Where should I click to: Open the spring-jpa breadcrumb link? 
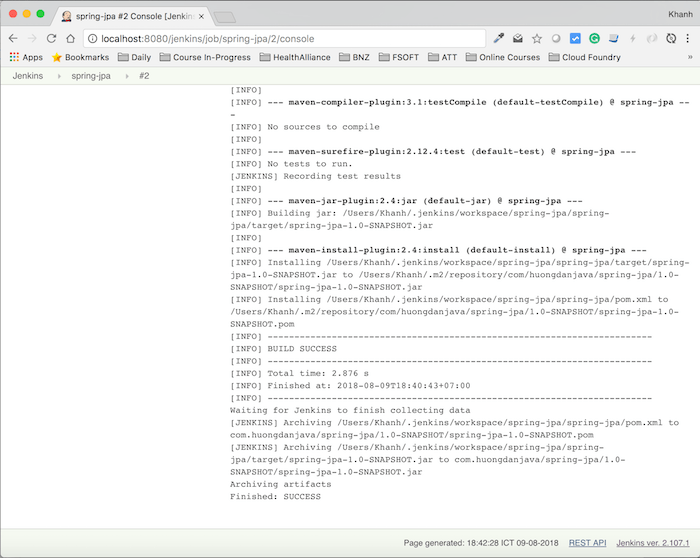pyautogui.click(x=91, y=76)
